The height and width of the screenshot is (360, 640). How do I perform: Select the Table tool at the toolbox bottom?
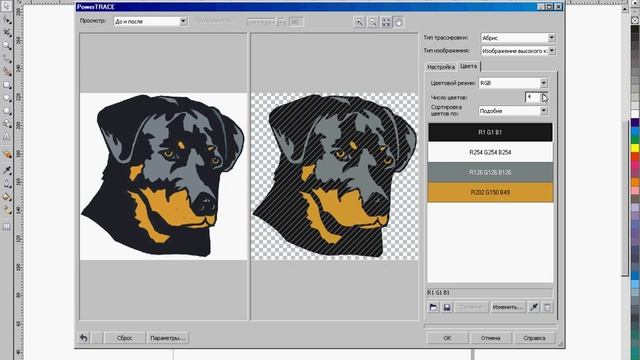click(7, 227)
